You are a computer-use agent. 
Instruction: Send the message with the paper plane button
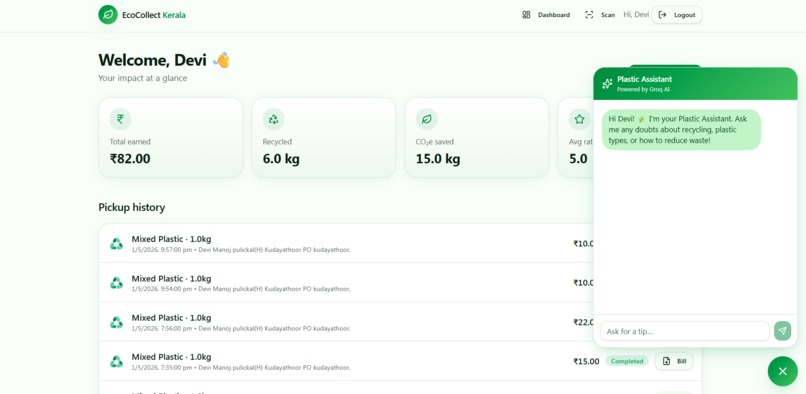[x=782, y=331]
